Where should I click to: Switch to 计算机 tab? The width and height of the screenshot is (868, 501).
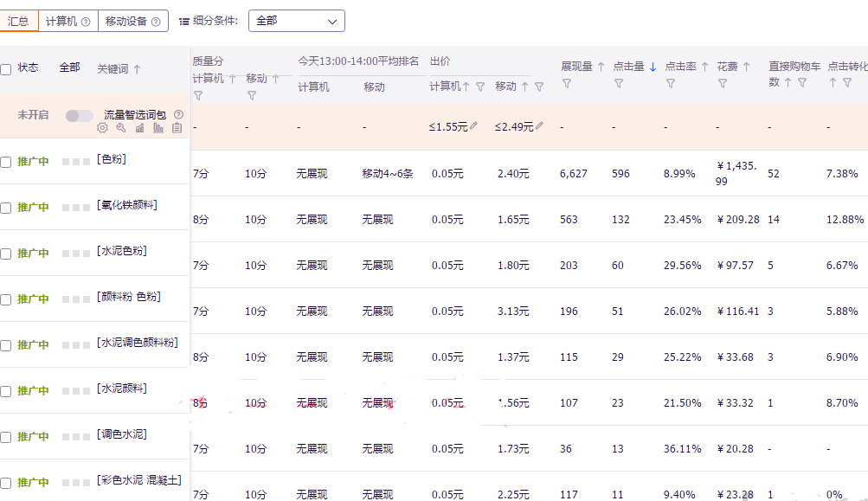point(68,21)
